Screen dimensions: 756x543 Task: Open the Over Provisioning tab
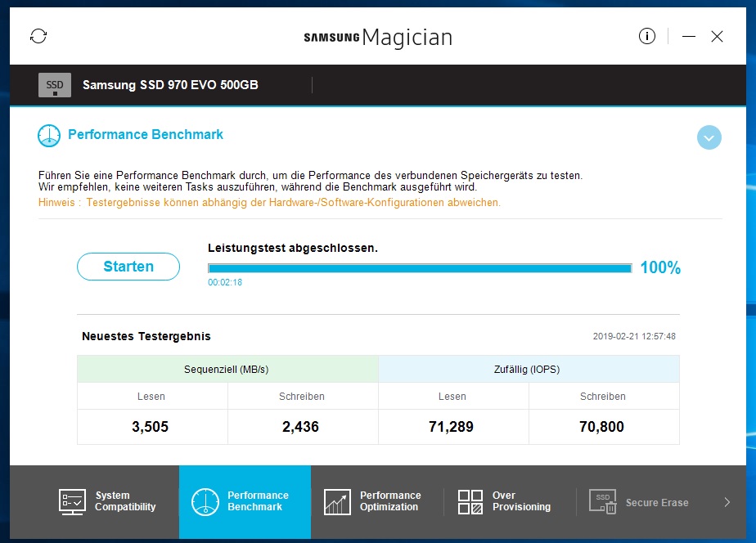(x=510, y=501)
